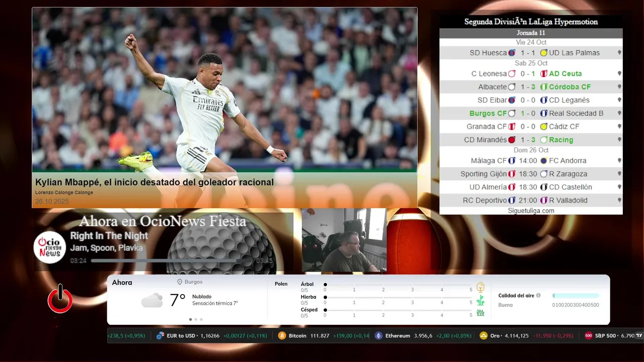Screen dimensions: 644x362
Task: Click the red power button icon
Action: 60,299
